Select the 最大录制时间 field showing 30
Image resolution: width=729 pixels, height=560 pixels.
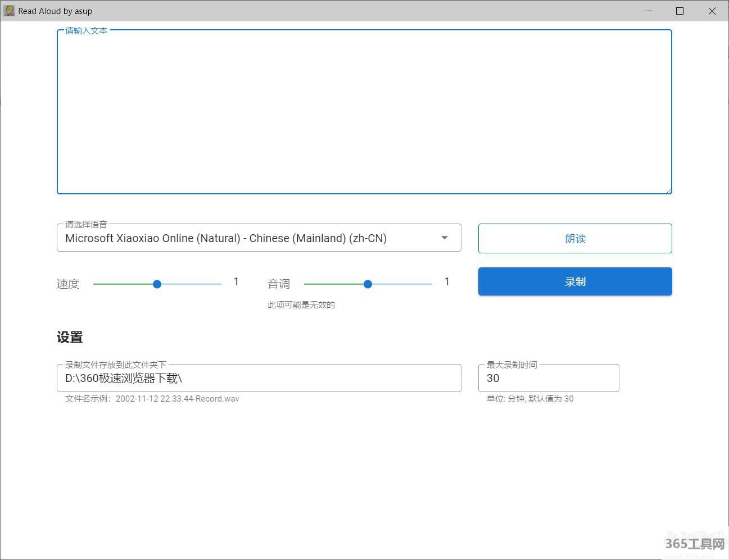(x=548, y=378)
